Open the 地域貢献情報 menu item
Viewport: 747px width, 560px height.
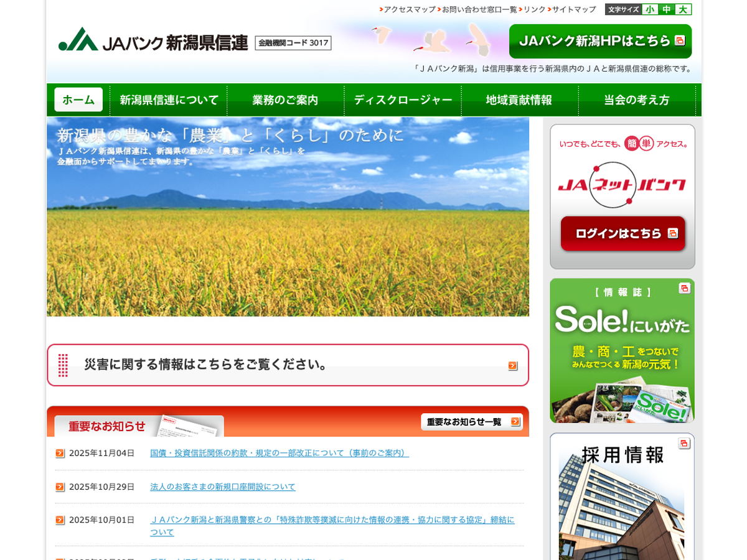(519, 100)
